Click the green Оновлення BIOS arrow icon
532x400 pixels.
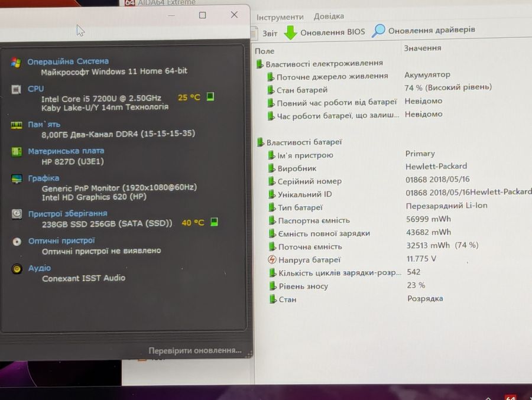click(x=290, y=32)
